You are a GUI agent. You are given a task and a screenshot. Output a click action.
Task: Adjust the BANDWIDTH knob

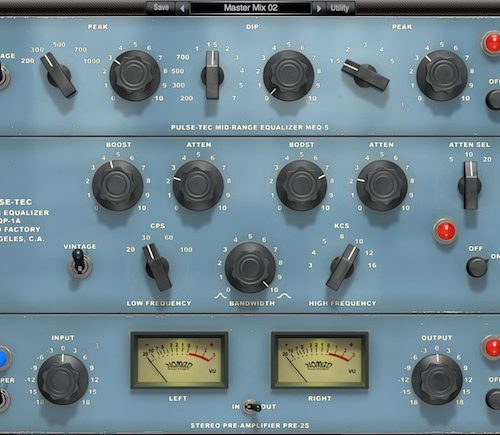click(x=250, y=267)
